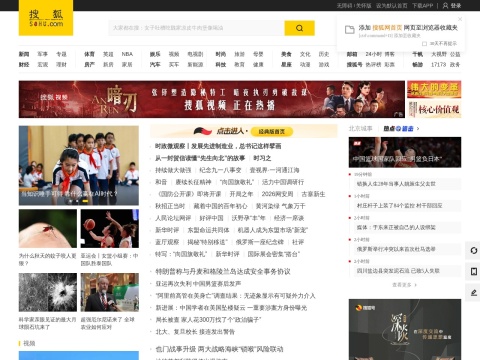This screenshot has height=360, width=480.
Task: Focus the search input field
Action: pyautogui.click(x=197, y=28)
